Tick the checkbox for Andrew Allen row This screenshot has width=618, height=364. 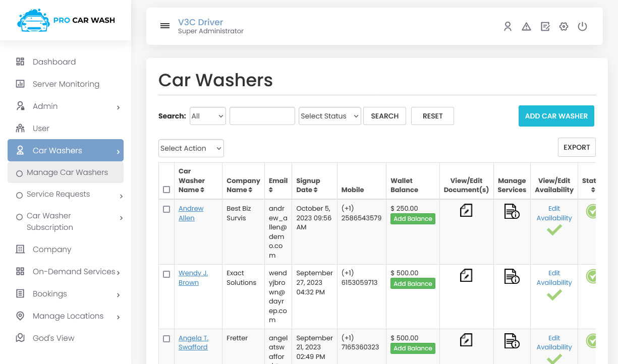coord(166,209)
